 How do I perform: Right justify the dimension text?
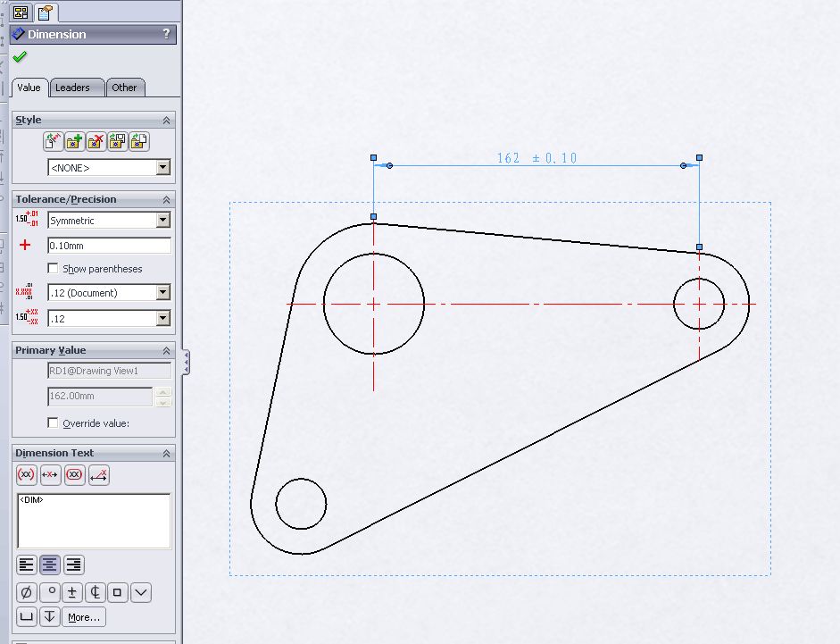click(x=73, y=565)
